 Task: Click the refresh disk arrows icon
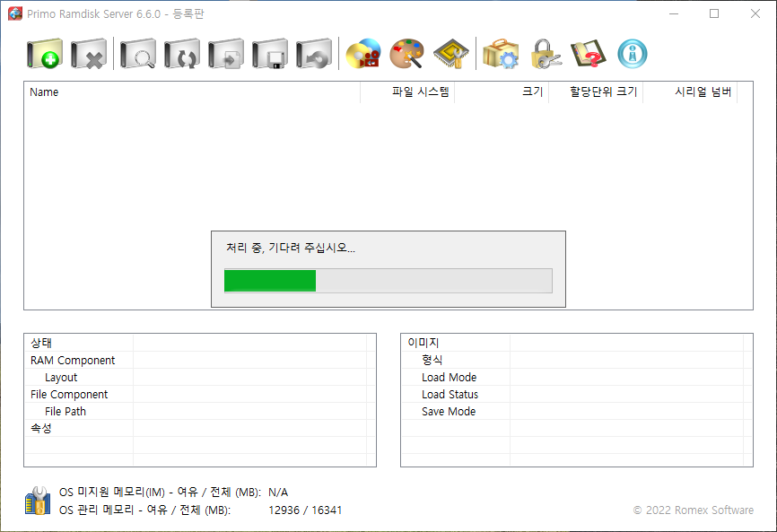click(182, 54)
